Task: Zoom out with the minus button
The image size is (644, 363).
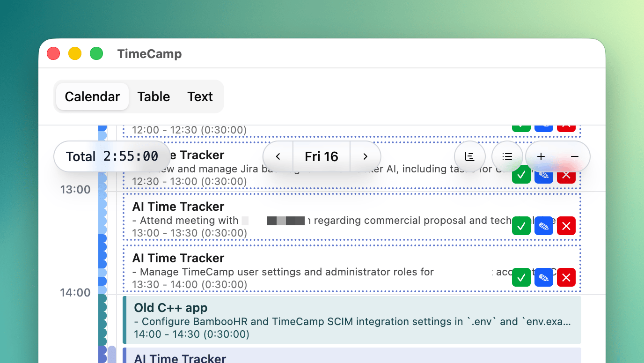Action: pyautogui.click(x=575, y=156)
